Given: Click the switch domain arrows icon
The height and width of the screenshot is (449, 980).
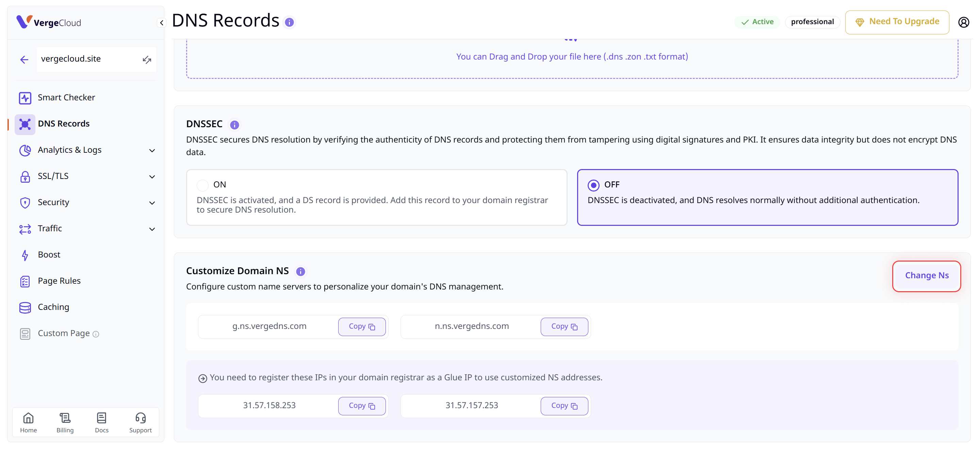Looking at the screenshot, I should [147, 59].
